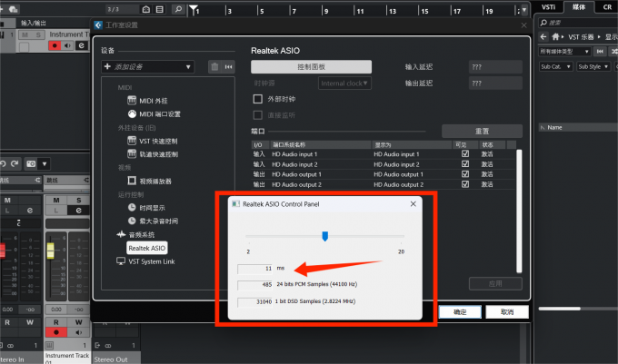Select VST System Link in device tree

[x=145, y=261]
